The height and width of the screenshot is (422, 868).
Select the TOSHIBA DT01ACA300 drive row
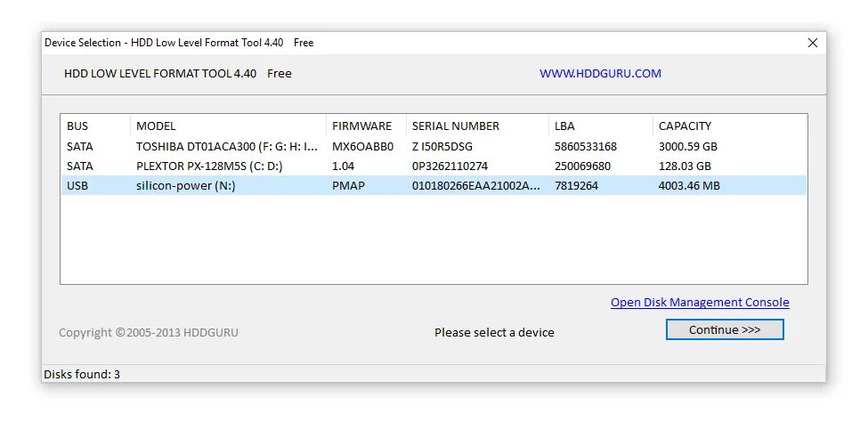(x=434, y=147)
